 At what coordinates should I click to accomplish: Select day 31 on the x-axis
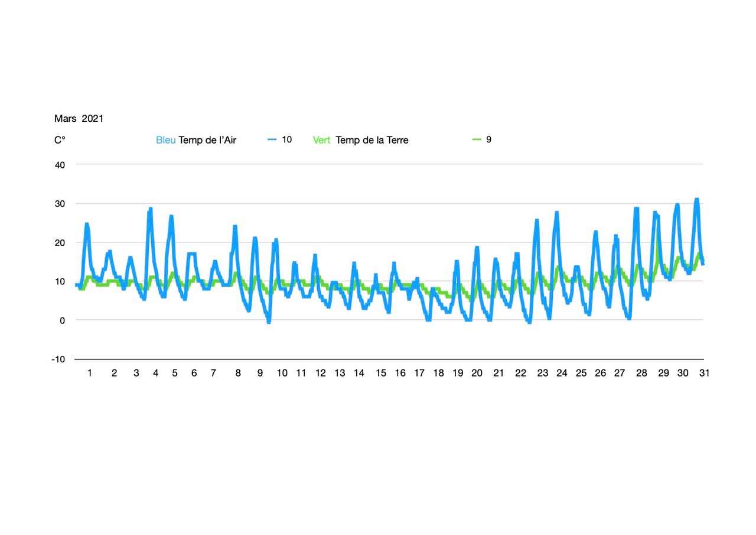[704, 373]
